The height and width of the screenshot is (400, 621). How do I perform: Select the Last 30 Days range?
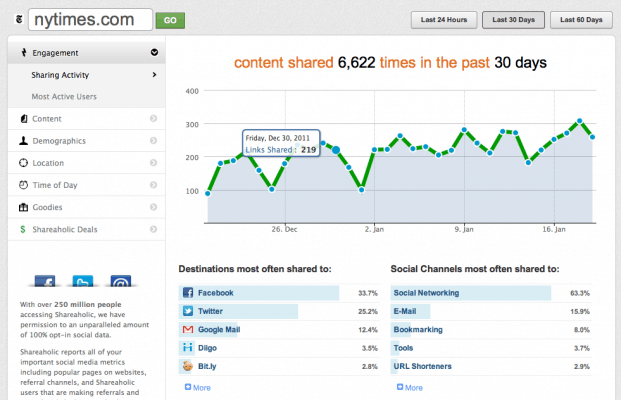point(512,19)
